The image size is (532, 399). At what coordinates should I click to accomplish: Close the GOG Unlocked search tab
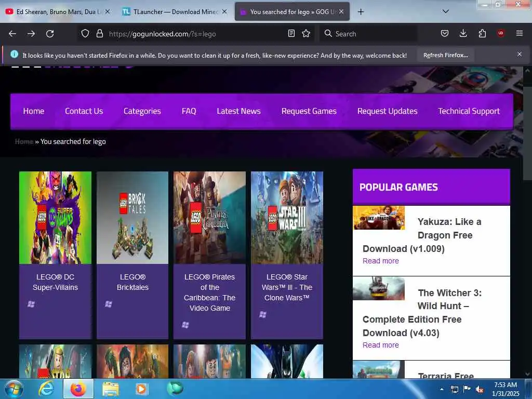pyautogui.click(x=341, y=11)
